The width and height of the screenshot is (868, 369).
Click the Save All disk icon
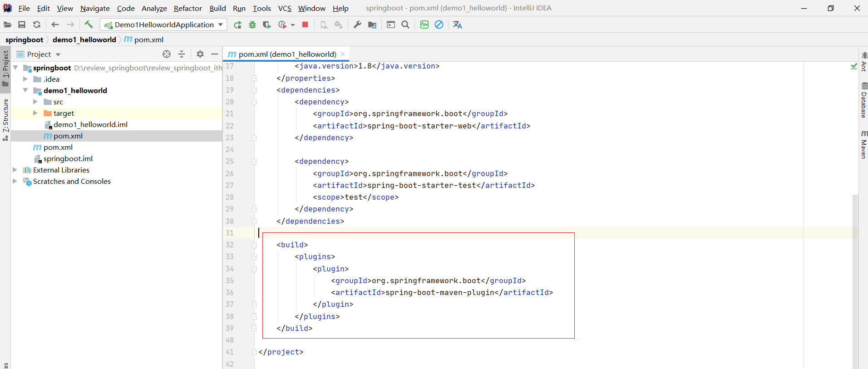[22, 25]
